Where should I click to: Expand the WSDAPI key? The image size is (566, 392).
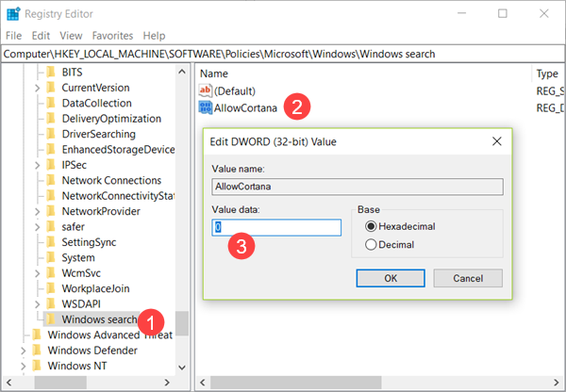[x=37, y=304]
